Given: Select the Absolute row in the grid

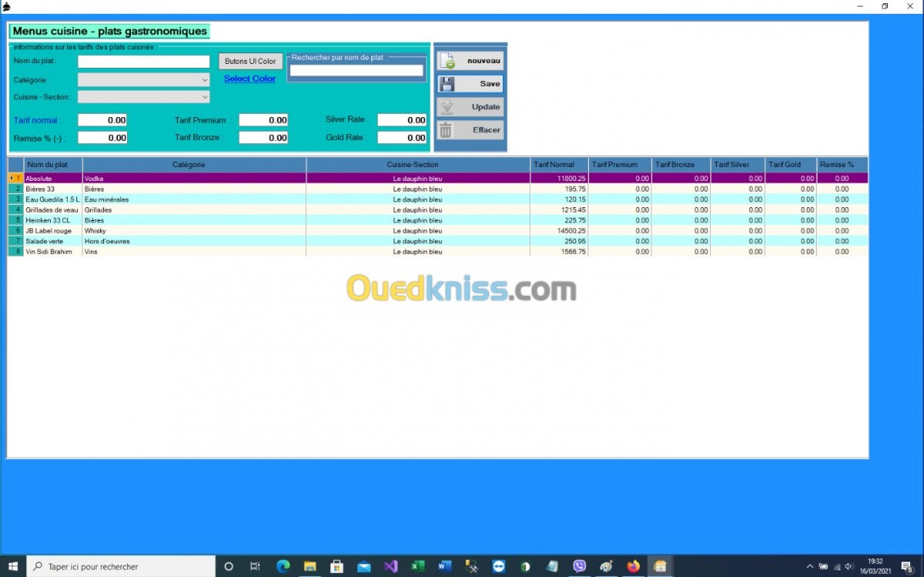Looking at the screenshot, I should [x=437, y=179].
